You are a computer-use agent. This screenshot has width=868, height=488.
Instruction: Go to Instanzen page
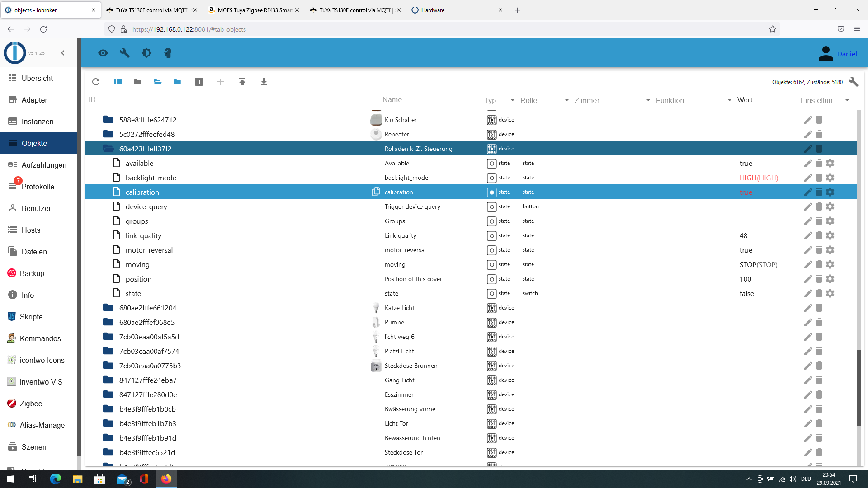pos(39,122)
